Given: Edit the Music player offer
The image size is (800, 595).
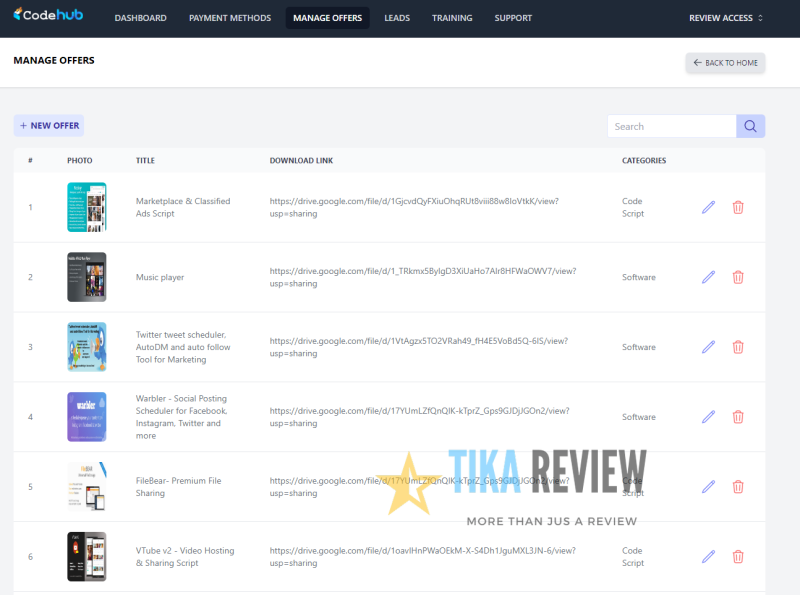Looking at the screenshot, I should (x=708, y=277).
